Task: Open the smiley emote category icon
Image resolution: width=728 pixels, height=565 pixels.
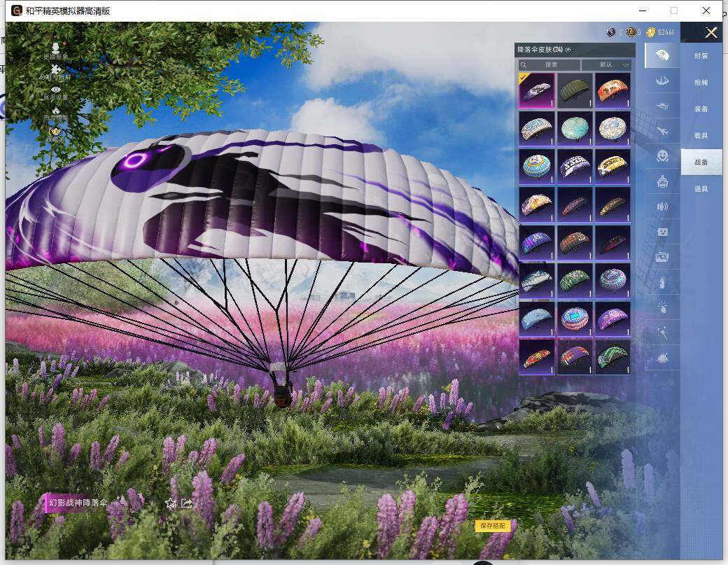Action: (661, 155)
